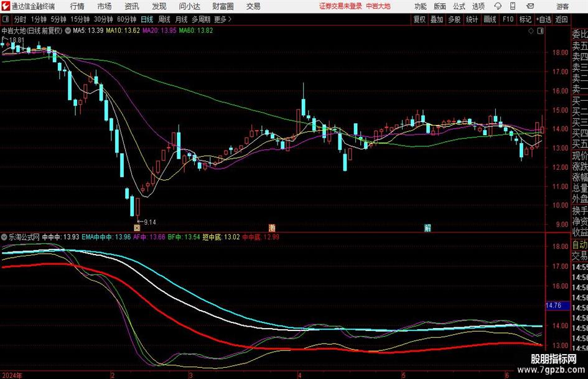Click the 多股 multi-stock button
The height and width of the screenshot is (379, 588).
point(454,19)
